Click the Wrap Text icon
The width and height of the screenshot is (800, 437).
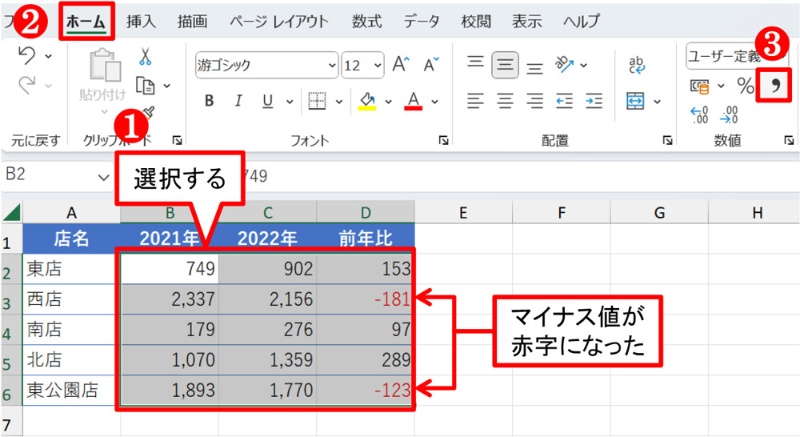point(636,65)
